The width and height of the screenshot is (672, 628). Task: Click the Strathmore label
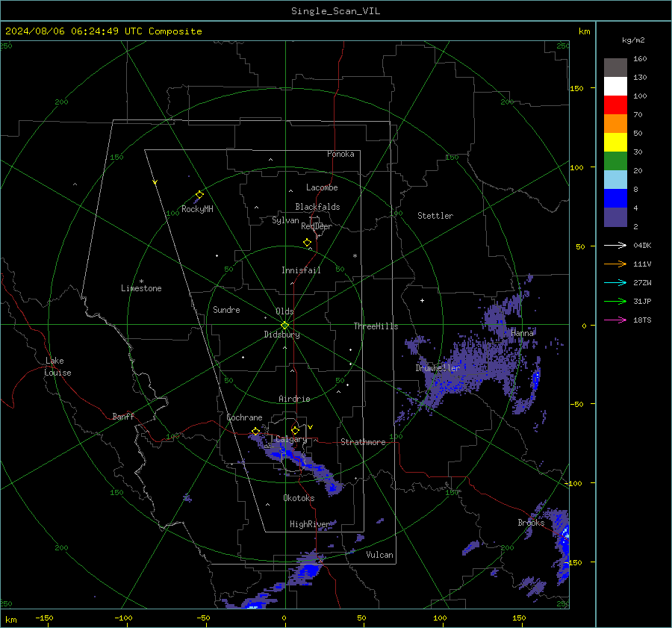[x=363, y=442]
